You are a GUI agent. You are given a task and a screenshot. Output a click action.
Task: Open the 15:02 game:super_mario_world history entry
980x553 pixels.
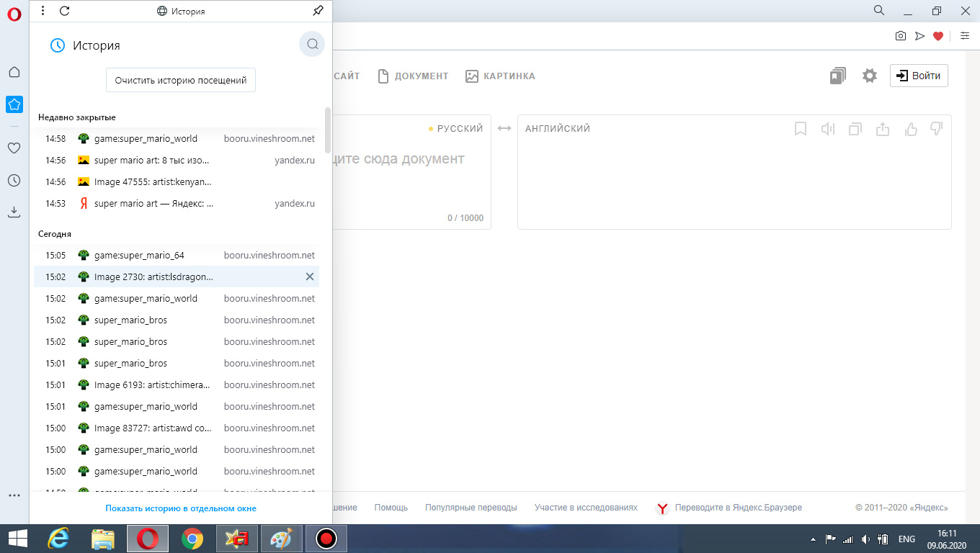pos(177,298)
